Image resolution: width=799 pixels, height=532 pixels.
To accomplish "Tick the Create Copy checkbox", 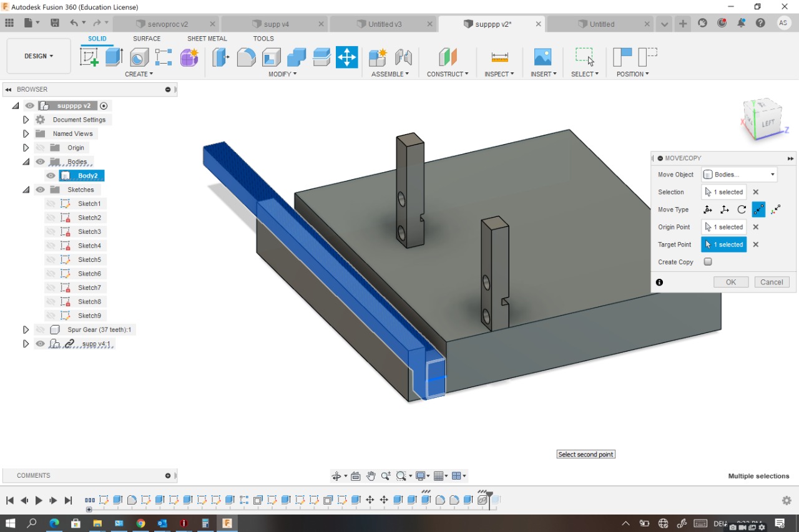I will tap(708, 262).
